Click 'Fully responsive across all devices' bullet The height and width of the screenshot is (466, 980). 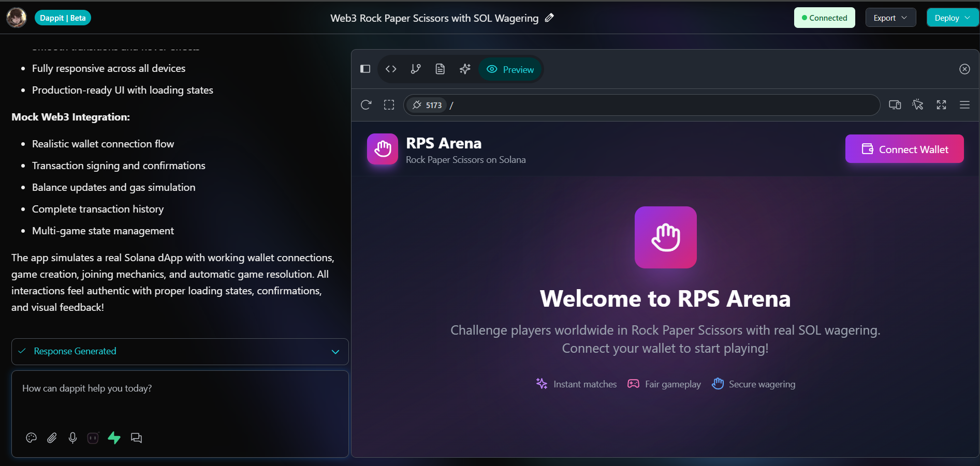point(109,68)
